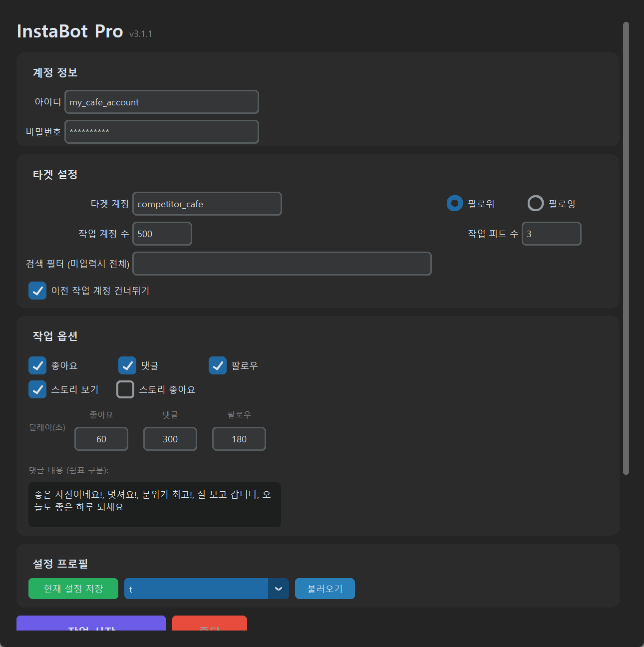Click the empty 검색 필터 input field
The width and height of the screenshot is (644, 647).
(x=282, y=264)
